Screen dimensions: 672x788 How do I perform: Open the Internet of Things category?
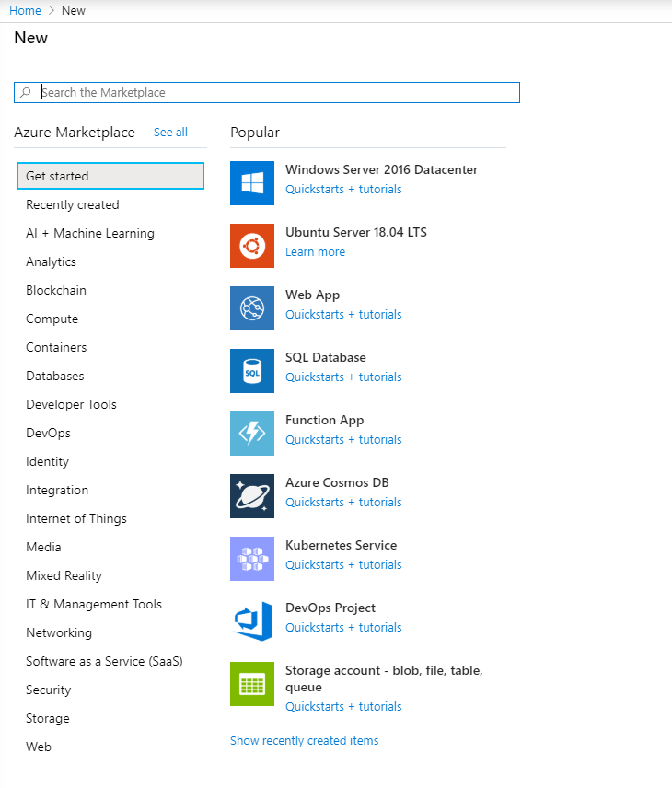75,518
